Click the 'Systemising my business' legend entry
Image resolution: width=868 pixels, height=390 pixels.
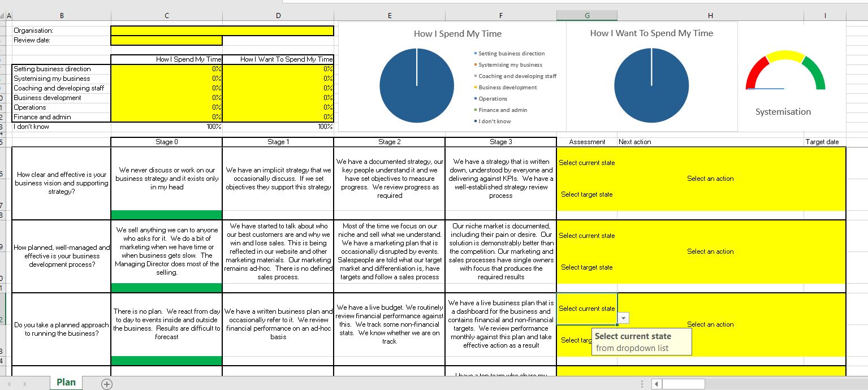(x=508, y=65)
